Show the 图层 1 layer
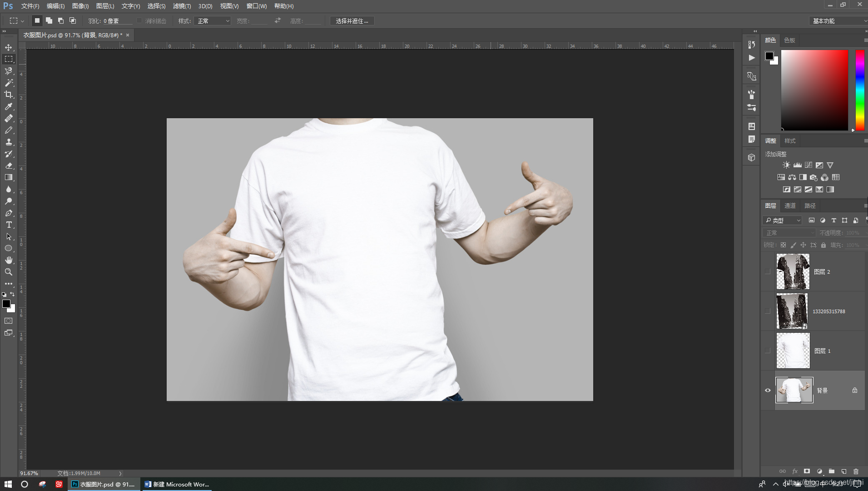 tap(768, 351)
